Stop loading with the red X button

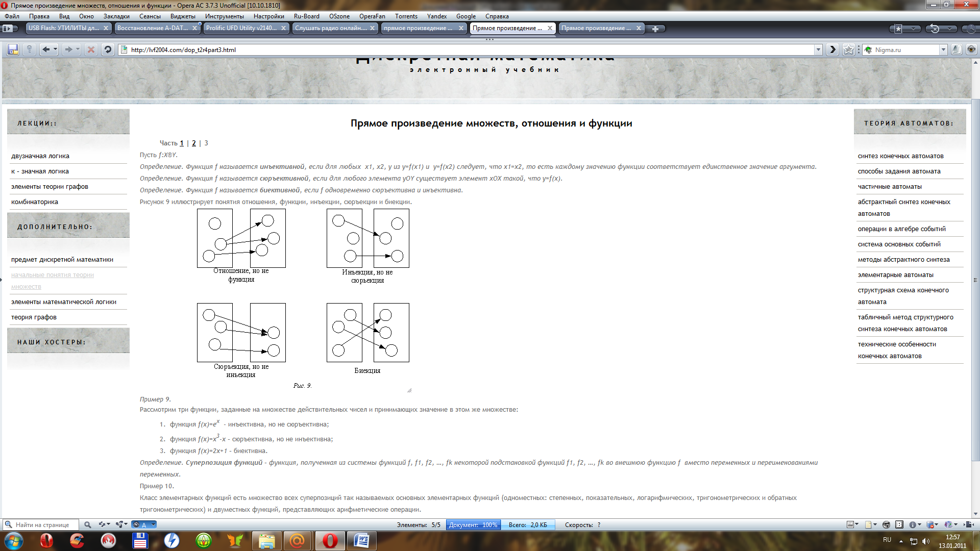91,49
